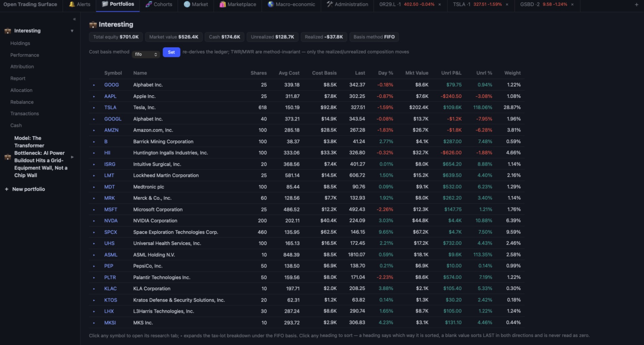Screen dimensions: 644x345
Task: Click the bell icon on Alerts tab
Action: point(72,4)
